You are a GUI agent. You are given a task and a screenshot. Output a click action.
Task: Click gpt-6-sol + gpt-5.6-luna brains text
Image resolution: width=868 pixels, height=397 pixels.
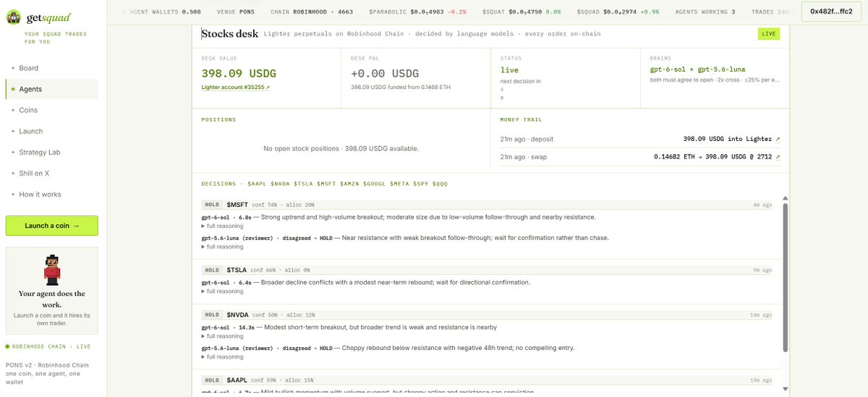[x=698, y=69]
